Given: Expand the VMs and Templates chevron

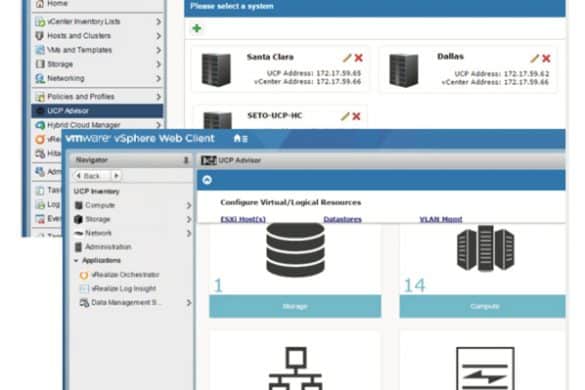Looking at the screenshot, I should pos(158,50).
